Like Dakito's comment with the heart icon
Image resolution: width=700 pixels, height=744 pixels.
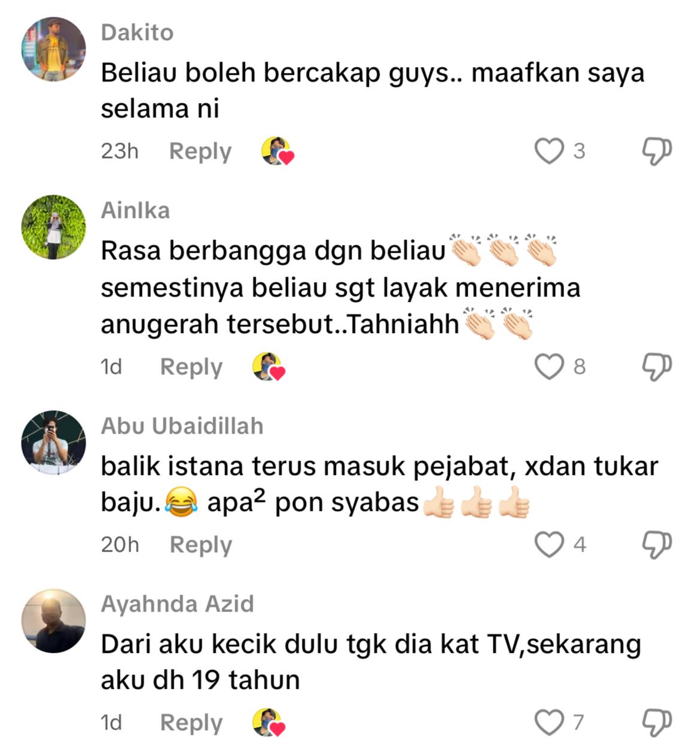pos(549,151)
